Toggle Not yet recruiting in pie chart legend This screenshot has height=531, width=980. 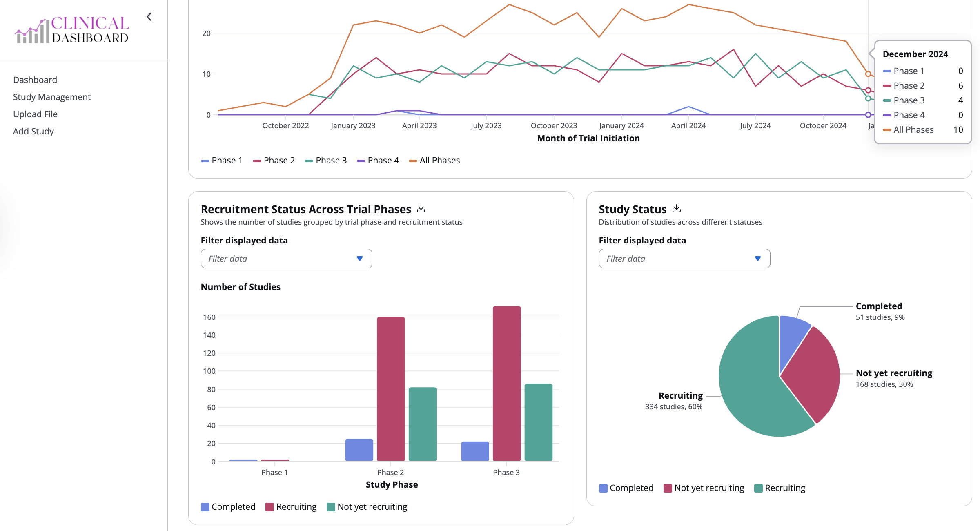click(704, 488)
